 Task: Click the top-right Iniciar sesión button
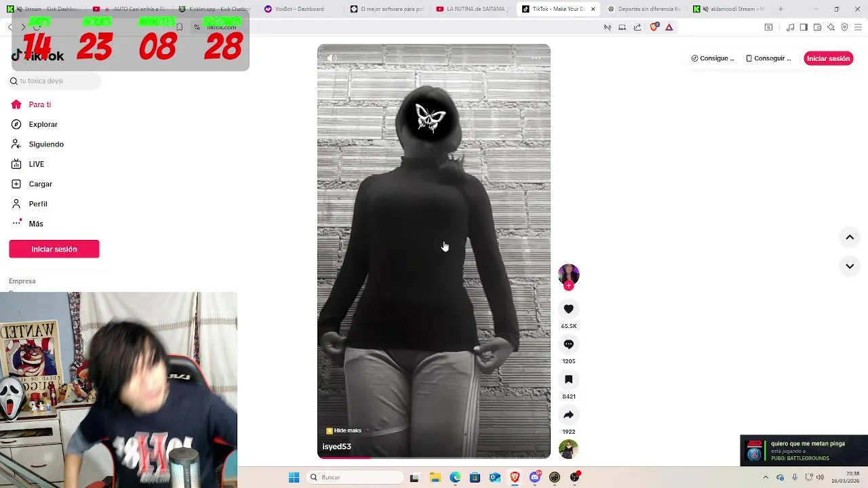click(828, 58)
